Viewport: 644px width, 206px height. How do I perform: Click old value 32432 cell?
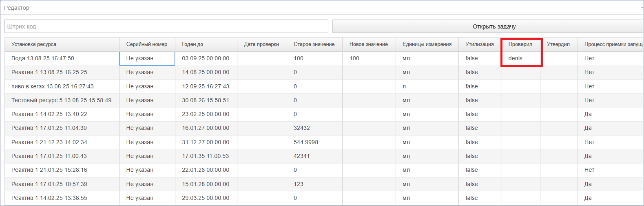point(314,128)
